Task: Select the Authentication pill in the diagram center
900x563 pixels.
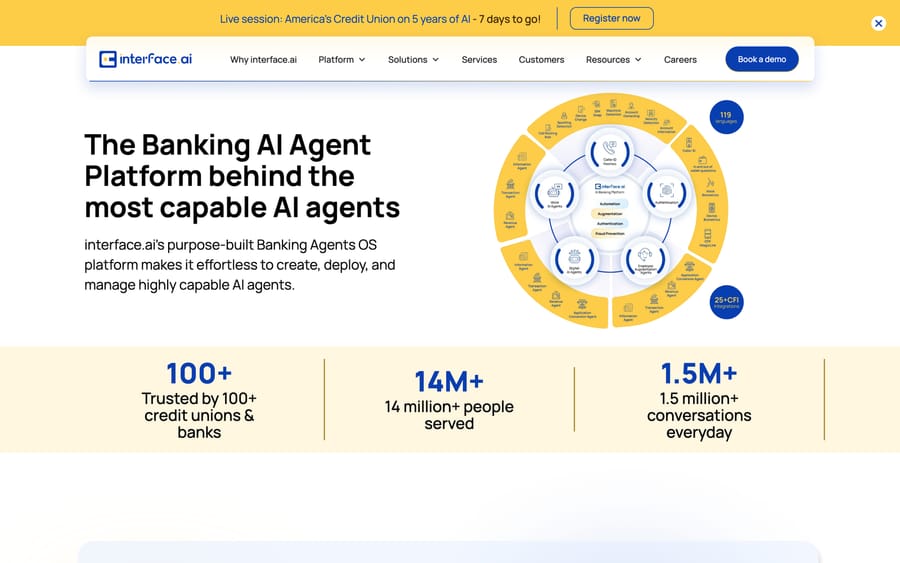Action: (610, 223)
